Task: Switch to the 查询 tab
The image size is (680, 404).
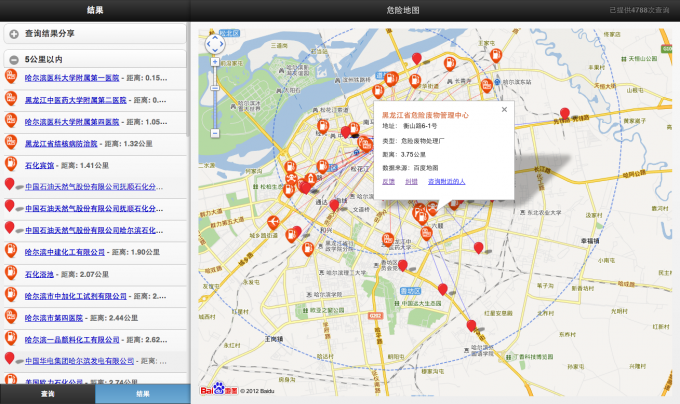Action: click(x=47, y=394)
